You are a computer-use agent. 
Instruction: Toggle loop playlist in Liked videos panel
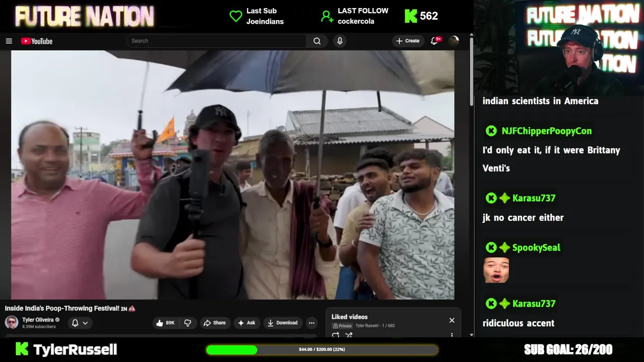pyautogui.click(x=336, y=335)
